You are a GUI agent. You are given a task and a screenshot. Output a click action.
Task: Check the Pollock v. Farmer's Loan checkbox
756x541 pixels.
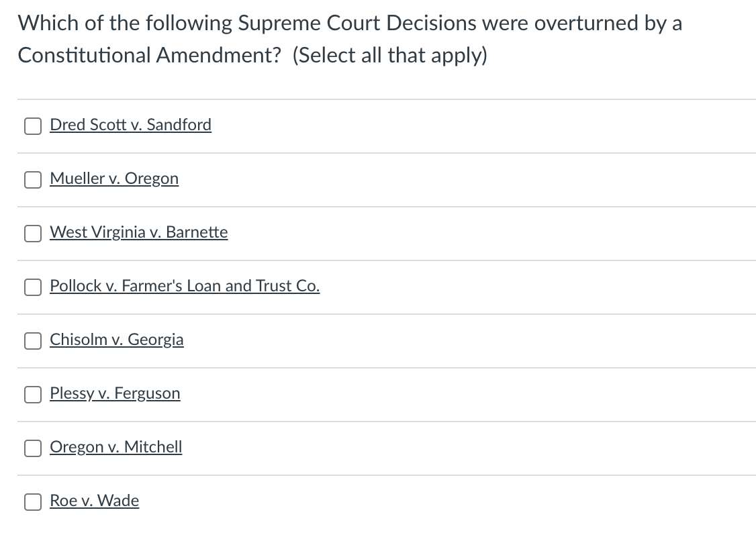click(x=32, y=287)
